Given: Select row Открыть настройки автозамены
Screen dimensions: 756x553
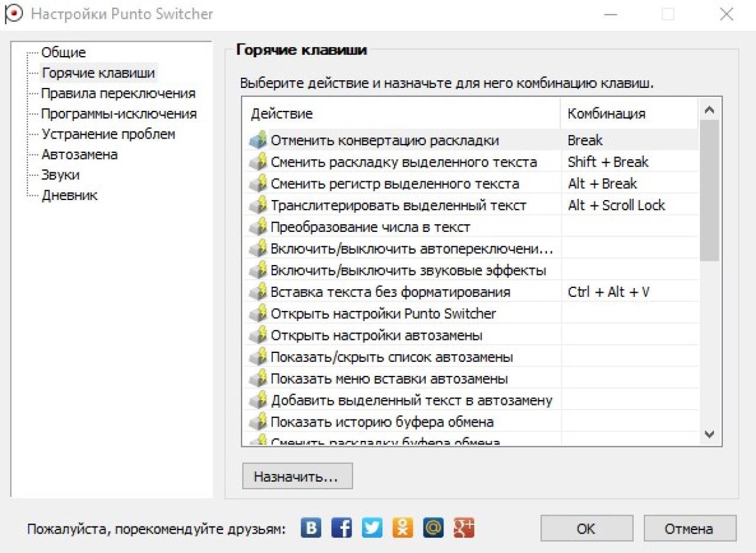Looking at the screenshot, I should pyautogui.click(x=470, y=335).
